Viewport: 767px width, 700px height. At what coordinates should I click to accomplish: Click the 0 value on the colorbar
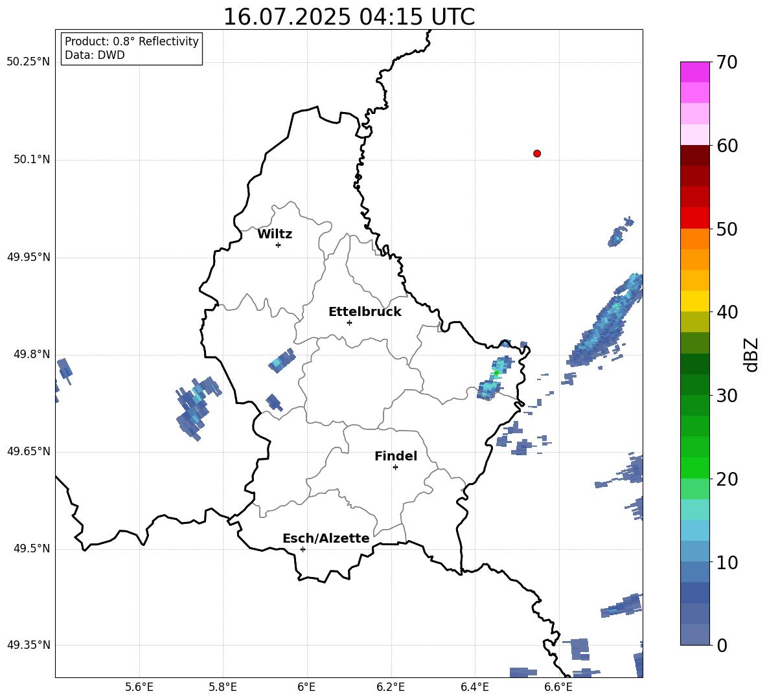(x=722, y=645)
